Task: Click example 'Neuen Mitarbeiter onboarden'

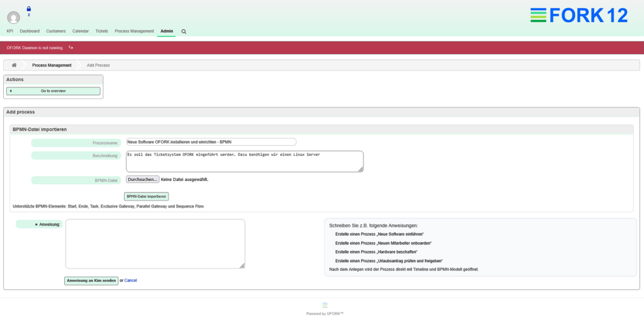Action: pos(384,243)
